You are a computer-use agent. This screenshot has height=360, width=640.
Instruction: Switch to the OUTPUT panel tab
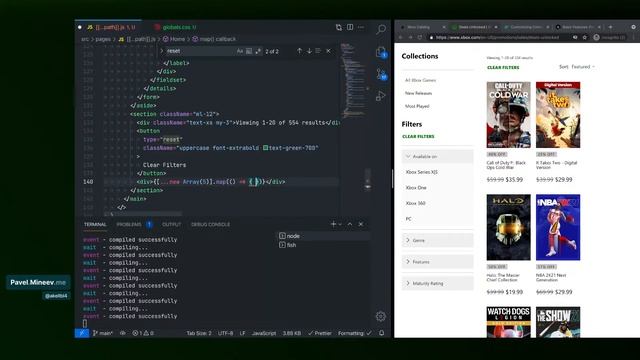tap(171, 224)
